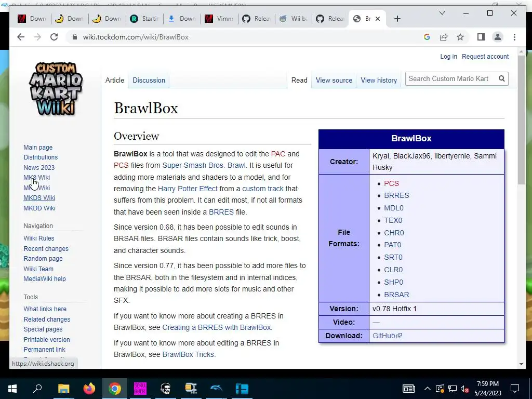The width and height of the screenshot is (532, 399).
Task: Open the View history tab
Action: point(379,81)
